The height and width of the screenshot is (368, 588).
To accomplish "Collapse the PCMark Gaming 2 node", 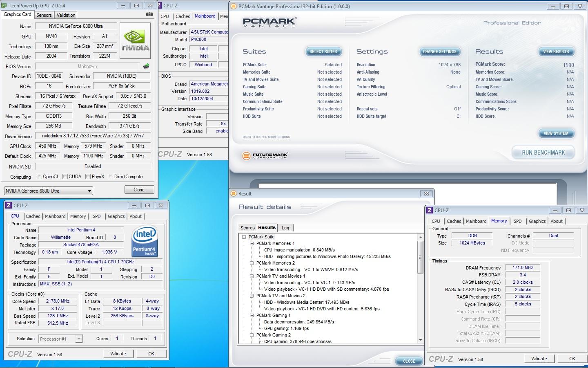I will point(252,335).
